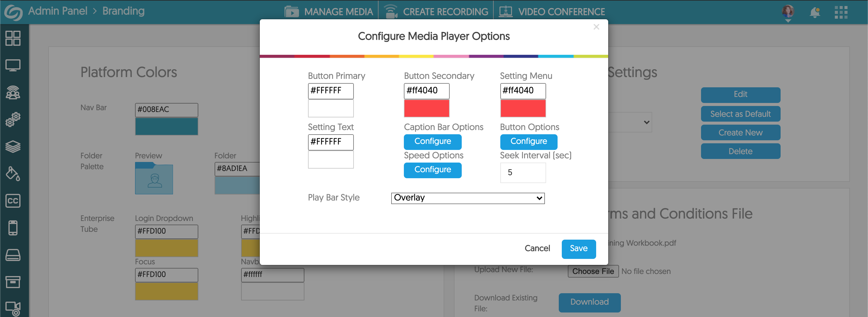Configure the Caption Bar Options
This screenshot has height=317, width=868.
coord(433,142)
